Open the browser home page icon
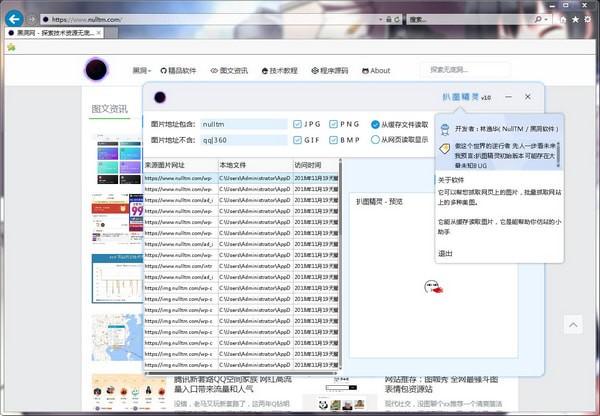Screen dimensions: 600x416 (x=563, y=19)
